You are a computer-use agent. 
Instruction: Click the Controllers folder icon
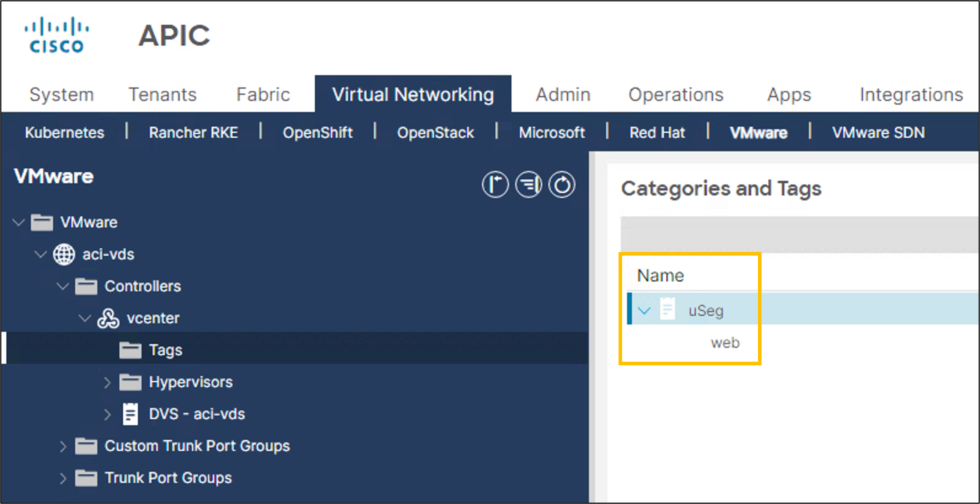(x=86, y=286)
